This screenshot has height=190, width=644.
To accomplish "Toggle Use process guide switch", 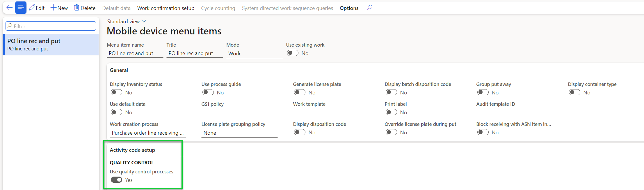I will (208, 92).
